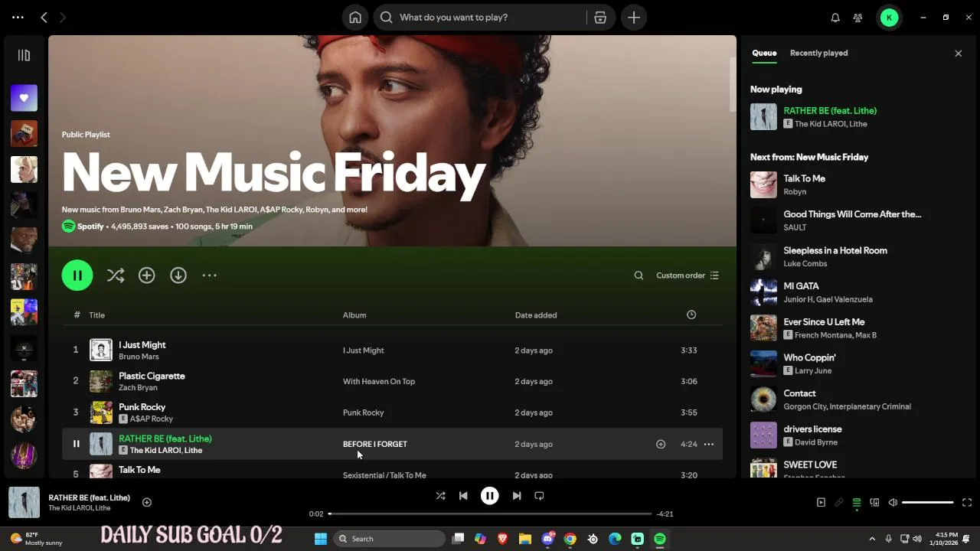Open Punk Rocky album link
This screenshot has width=980, height=551.
(363, 412)
